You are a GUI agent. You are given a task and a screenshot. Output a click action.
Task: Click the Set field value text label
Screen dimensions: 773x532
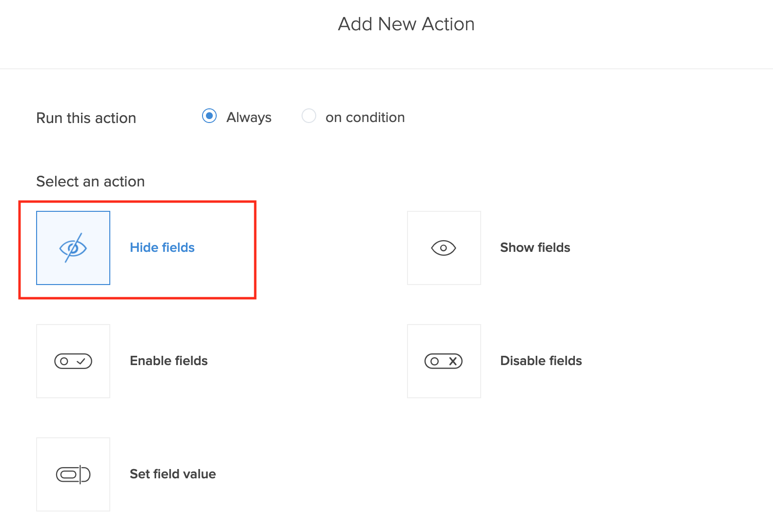click(x=173, y=474)
